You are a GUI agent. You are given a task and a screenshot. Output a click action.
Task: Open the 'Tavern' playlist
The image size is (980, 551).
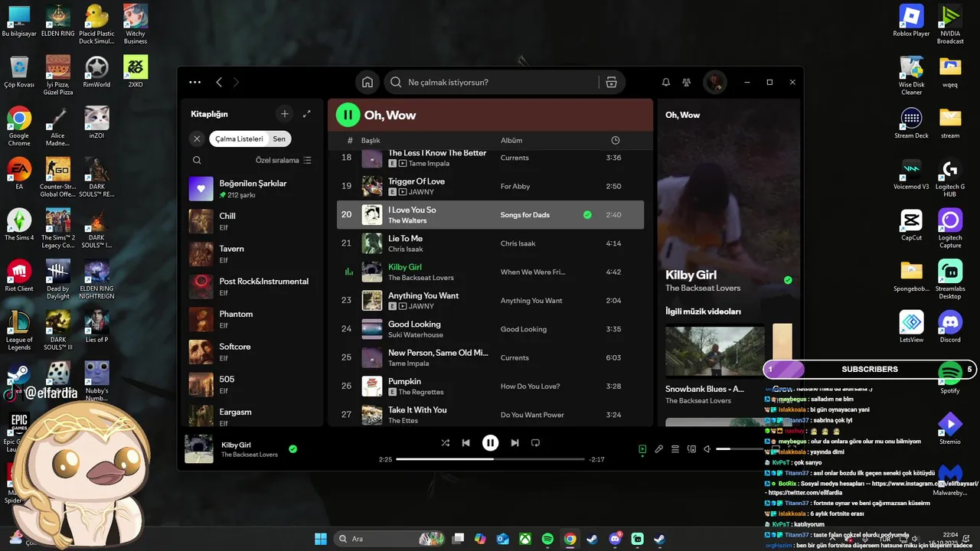point(253,254)
